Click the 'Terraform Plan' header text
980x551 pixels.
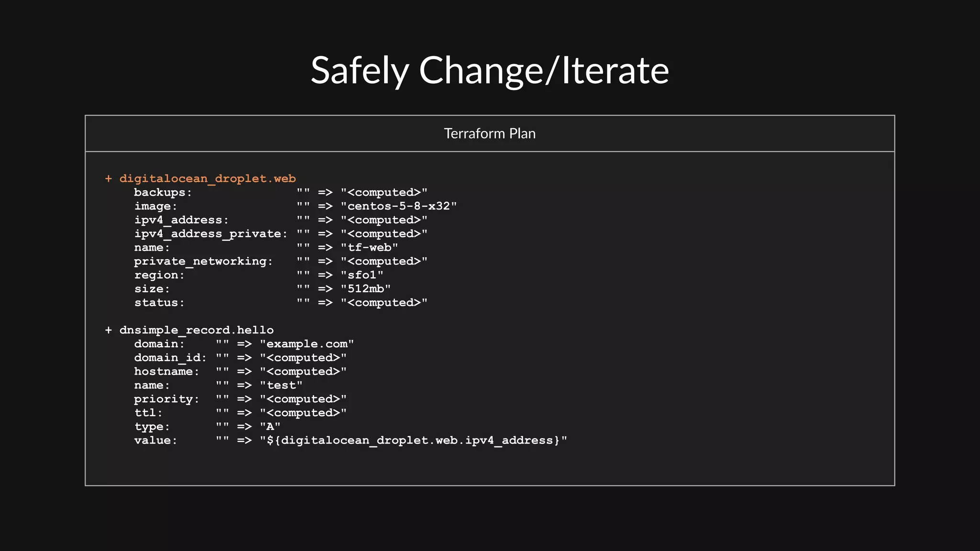pyautogui.click(x=490, y=133)
